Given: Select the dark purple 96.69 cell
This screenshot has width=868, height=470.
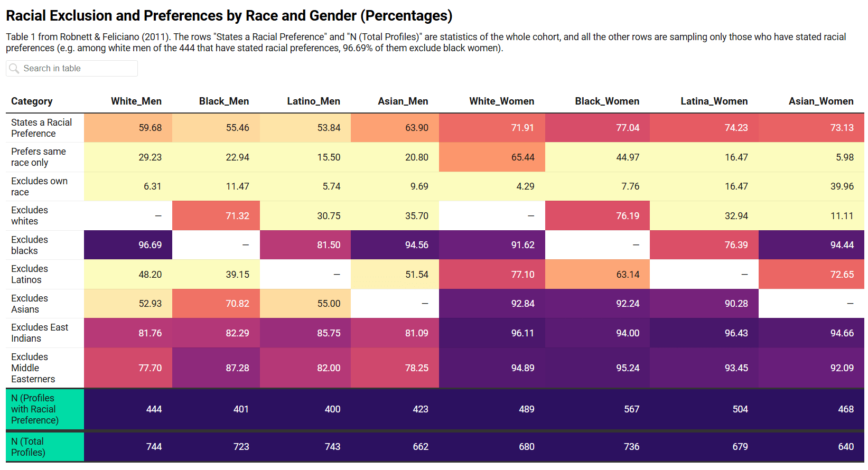Looking at the screenshot, I should coord(128,245).
